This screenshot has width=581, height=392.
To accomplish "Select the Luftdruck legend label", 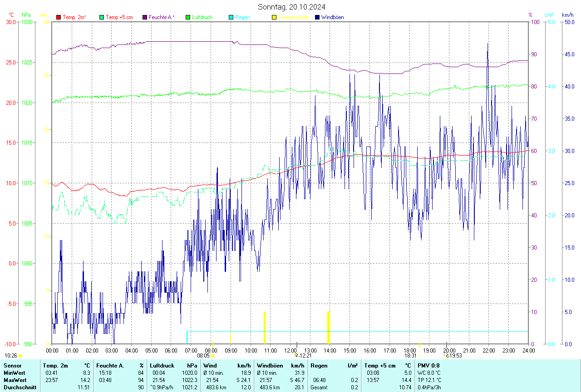I will click(x=202, y=17).
